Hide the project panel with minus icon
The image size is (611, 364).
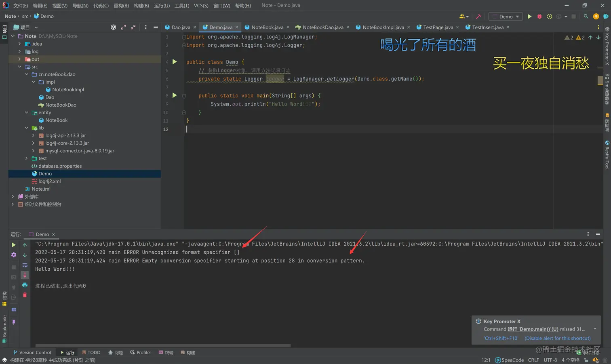point(156,27)
